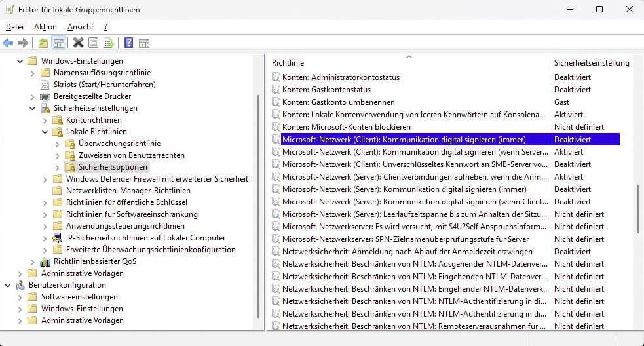Collapse the upper Windows-Einstellungen node under Sicherheitseinstellungen's parent
Viewport: 644px width, 346px height.
click(20, 61)
